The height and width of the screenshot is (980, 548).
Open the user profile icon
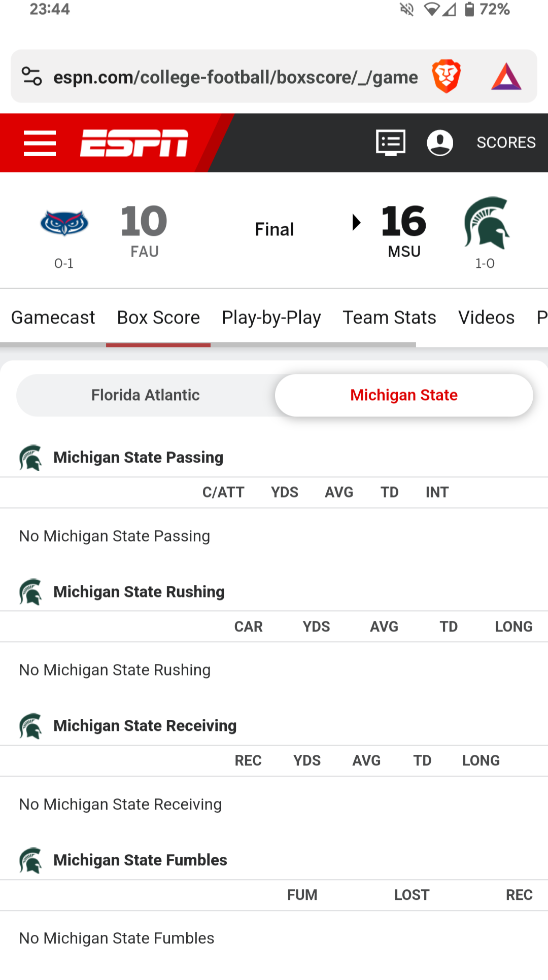pos(440,143)
